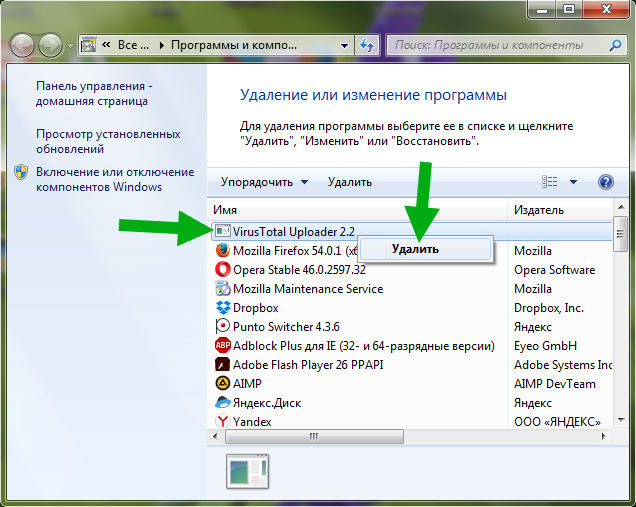Click the Adobe Flash Player icon
The height and width of the screenshot is (507, 636).
[222, 364]
